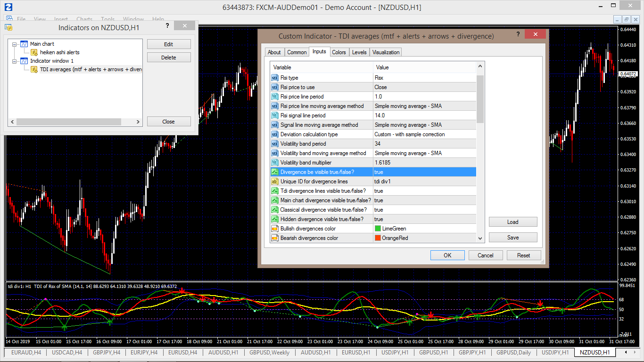Screen dimensions: 644x362
Task: Click the LimeGreen bullish color swatch
Action: tap(378, 229)
